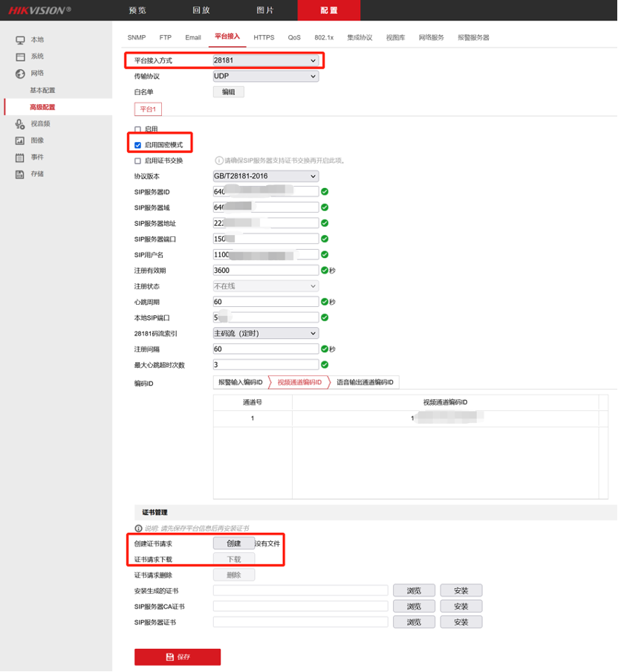
Task: Click the 最大心跳超时次数 field showing 3
Action: pos(265,365)
